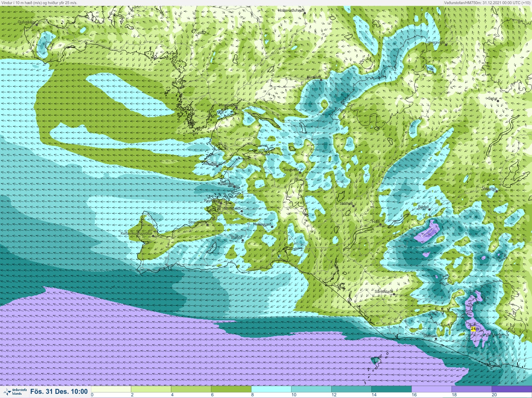Viewport: 532px width, 398px height.
Task: Click the legend value 8
Action: (252, 395)
